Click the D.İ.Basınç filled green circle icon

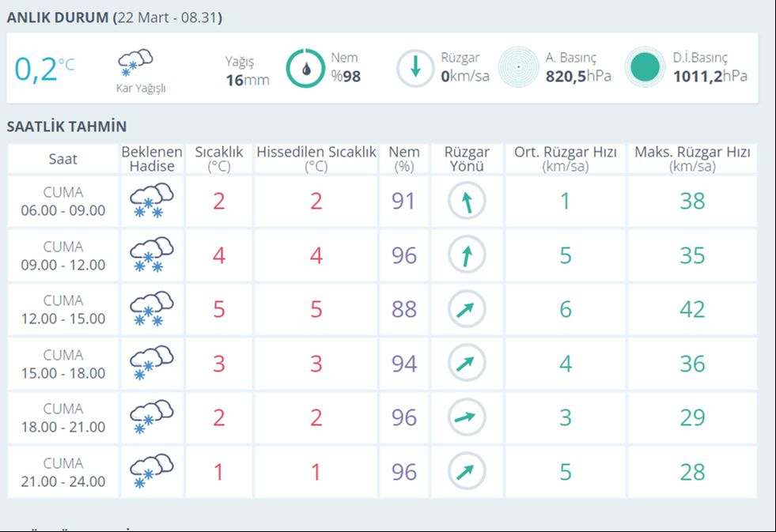[x=645, y=68]
